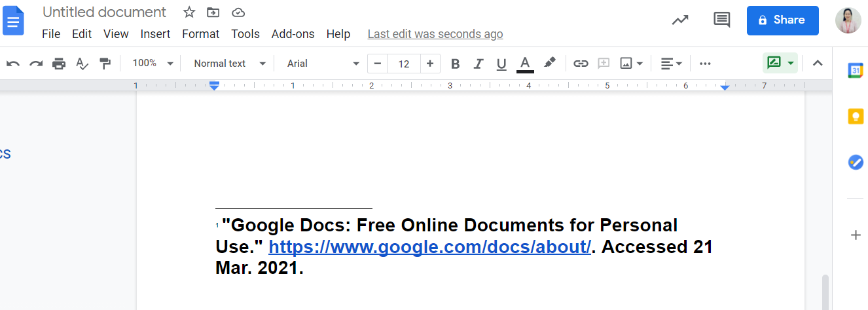Open the activity dashboard trend icon
Image resolution: width=868 pixels, height=310 pixels.
[x=680, y=20]
